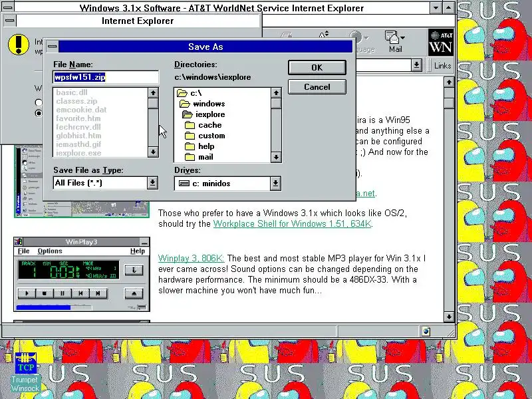Select the cache folder
This screenshot has height=399, width=532.
pyautogui.click(x=203, y=125)
